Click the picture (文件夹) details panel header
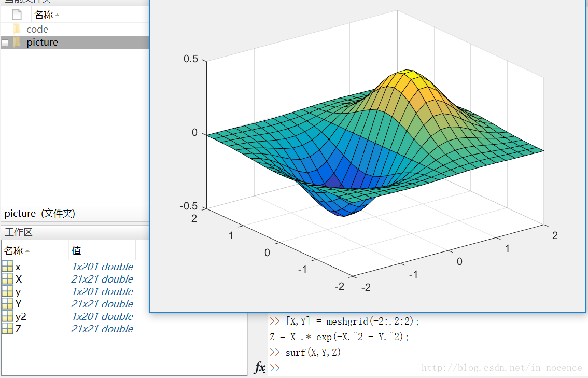The height and width of the screenshot is (378, 588). coord(39,213)
